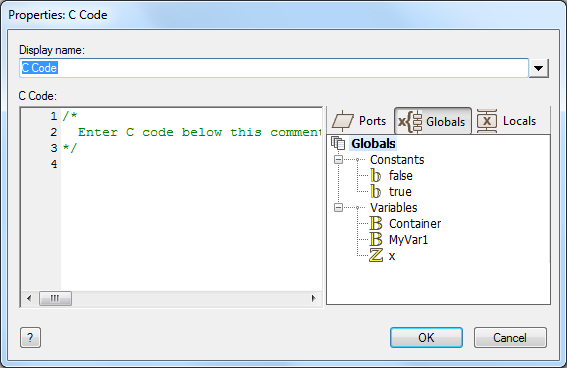This screenshot has height=368, width=567.
Task: Collapse the Variables tree node
Action: [338, 207]
